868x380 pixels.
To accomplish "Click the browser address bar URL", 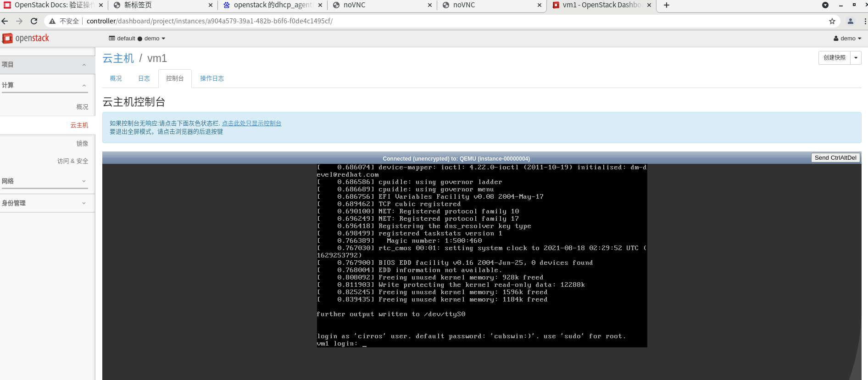I will [x=210, y=21].
